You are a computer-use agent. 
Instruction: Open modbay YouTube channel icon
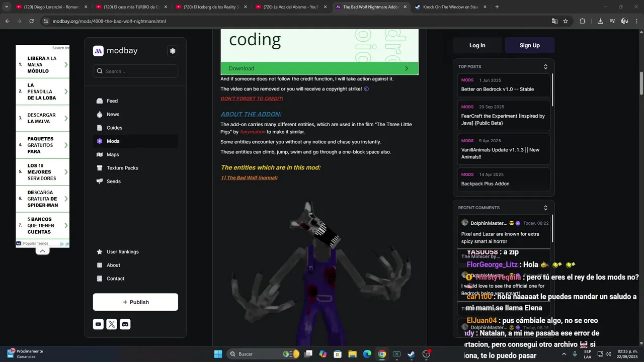[98, 324]
